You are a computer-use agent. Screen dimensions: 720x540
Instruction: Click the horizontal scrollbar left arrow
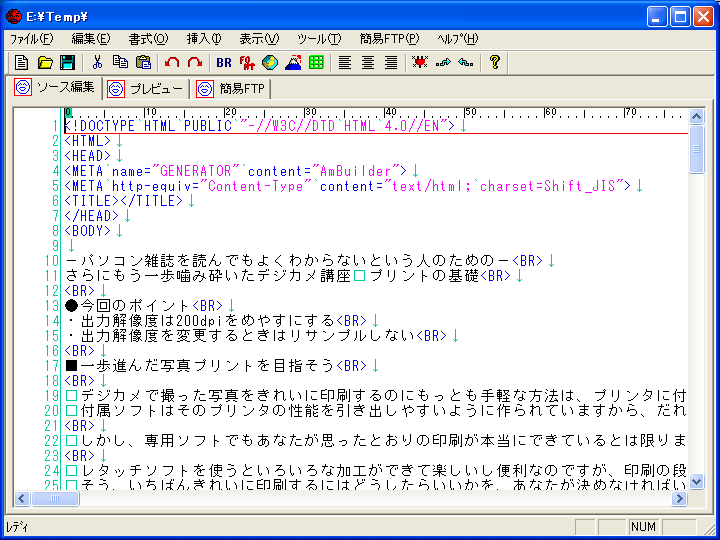coord(22,498)
